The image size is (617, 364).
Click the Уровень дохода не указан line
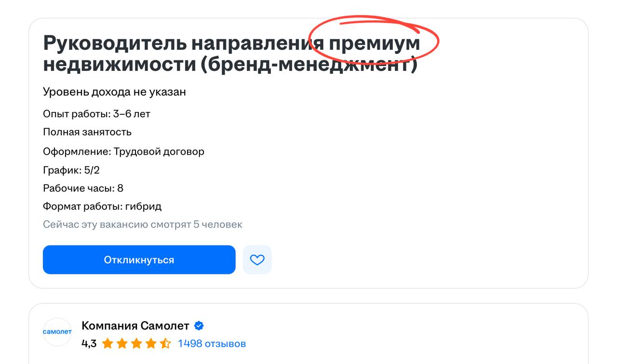coord(114,92)
